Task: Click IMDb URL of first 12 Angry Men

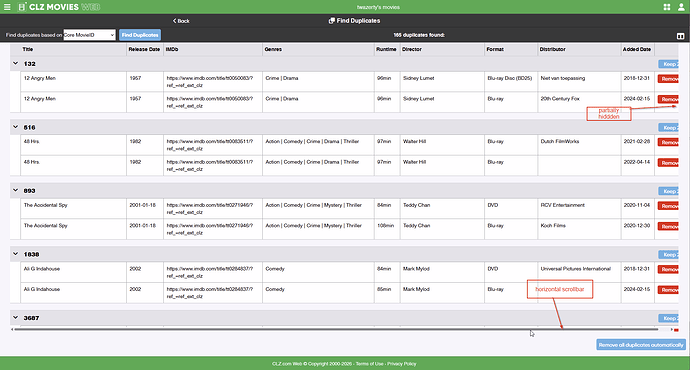Action: (209, 81)
